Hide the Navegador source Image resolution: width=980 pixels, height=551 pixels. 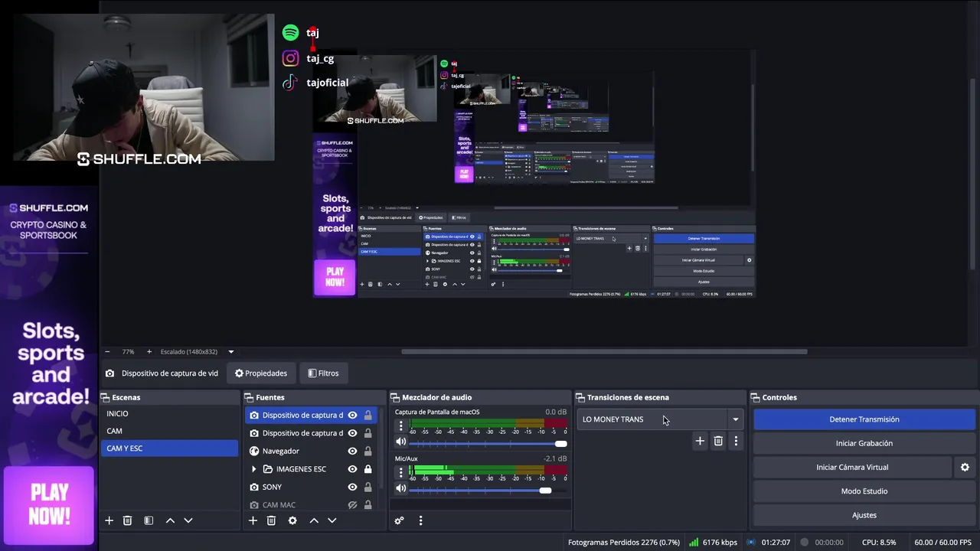point(352,451)
